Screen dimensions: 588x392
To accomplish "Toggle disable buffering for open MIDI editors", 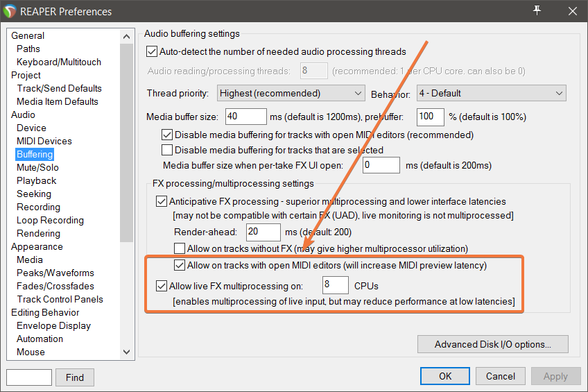I will click(x=167, y=135).
